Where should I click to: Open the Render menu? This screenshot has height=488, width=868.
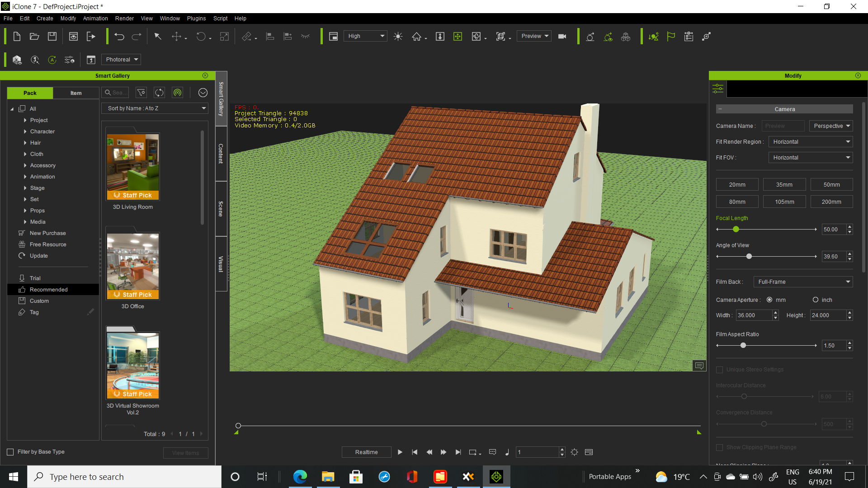click(124, 19)
